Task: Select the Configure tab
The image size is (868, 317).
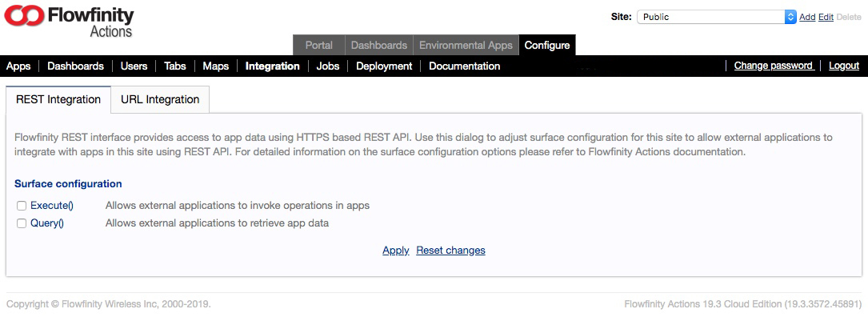Action: point(547,46)
